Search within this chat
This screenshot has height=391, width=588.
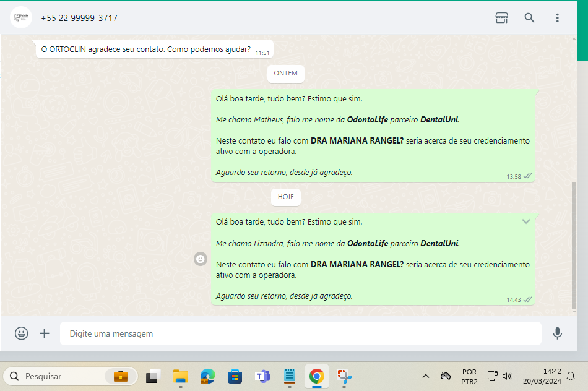point(529,17)
